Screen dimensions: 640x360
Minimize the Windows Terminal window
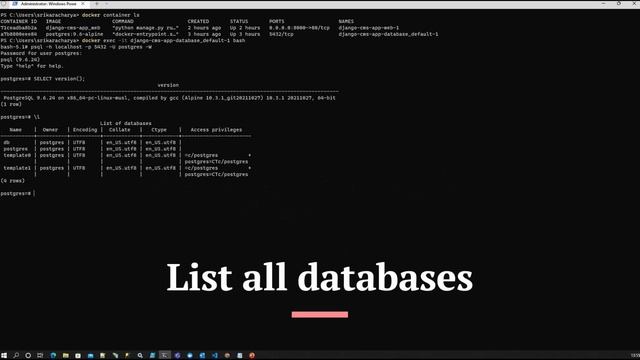coord(603,4)
